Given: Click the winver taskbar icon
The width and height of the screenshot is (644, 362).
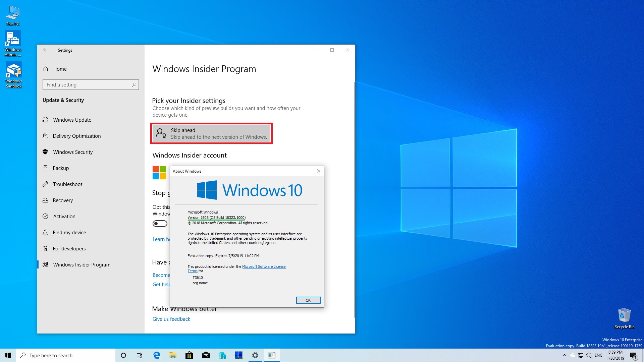Looking at the screenshot, I should point(272,355).
